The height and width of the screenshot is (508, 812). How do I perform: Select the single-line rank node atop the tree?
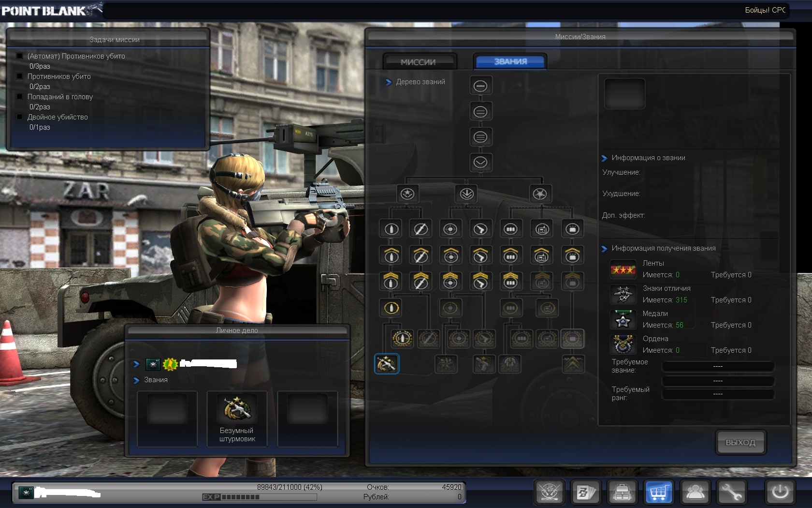(480, 86)
